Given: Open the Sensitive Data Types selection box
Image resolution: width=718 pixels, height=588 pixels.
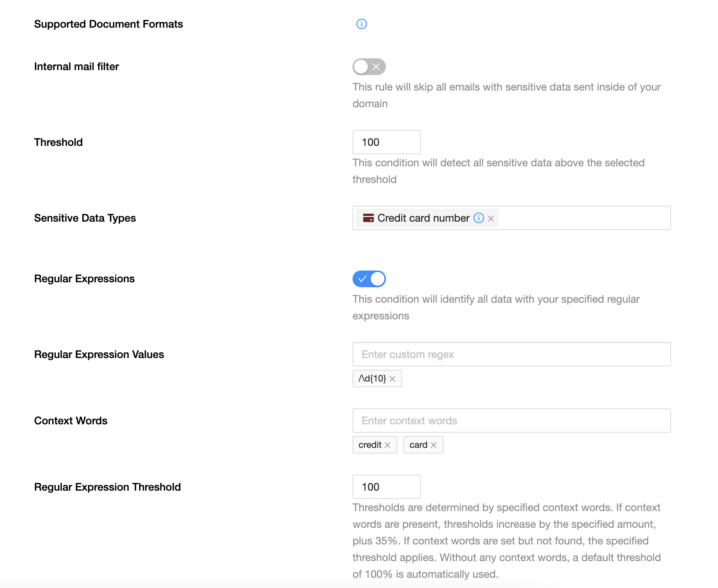Looking at the screenshot, I should [x=584, y=218].
